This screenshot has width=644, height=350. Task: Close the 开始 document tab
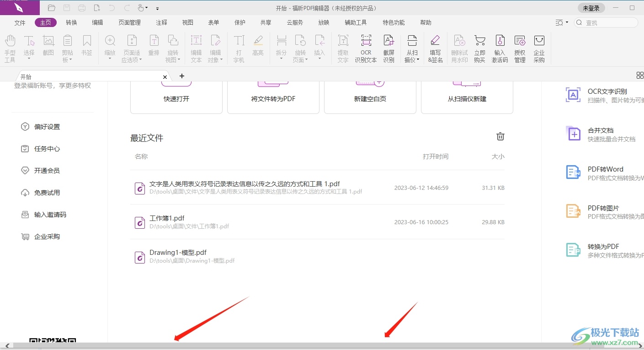165,77
